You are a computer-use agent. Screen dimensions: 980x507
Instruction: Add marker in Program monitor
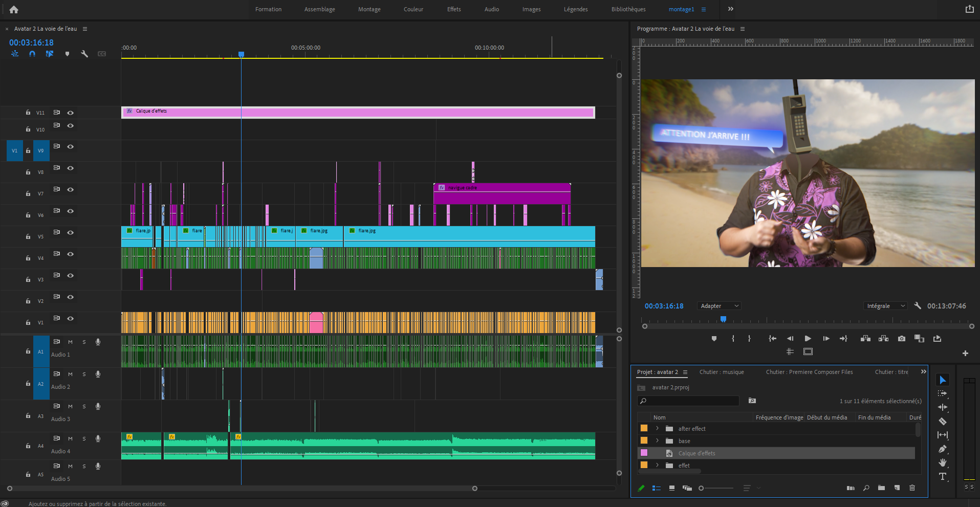pos(714,338)
